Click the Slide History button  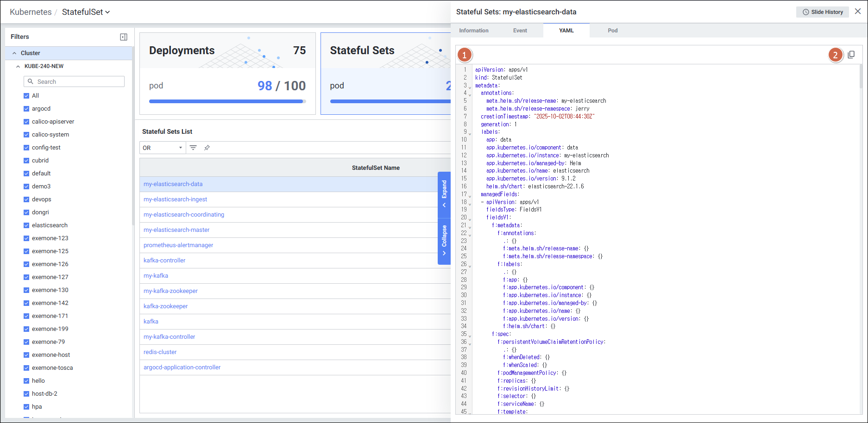[x=823, y=12]
